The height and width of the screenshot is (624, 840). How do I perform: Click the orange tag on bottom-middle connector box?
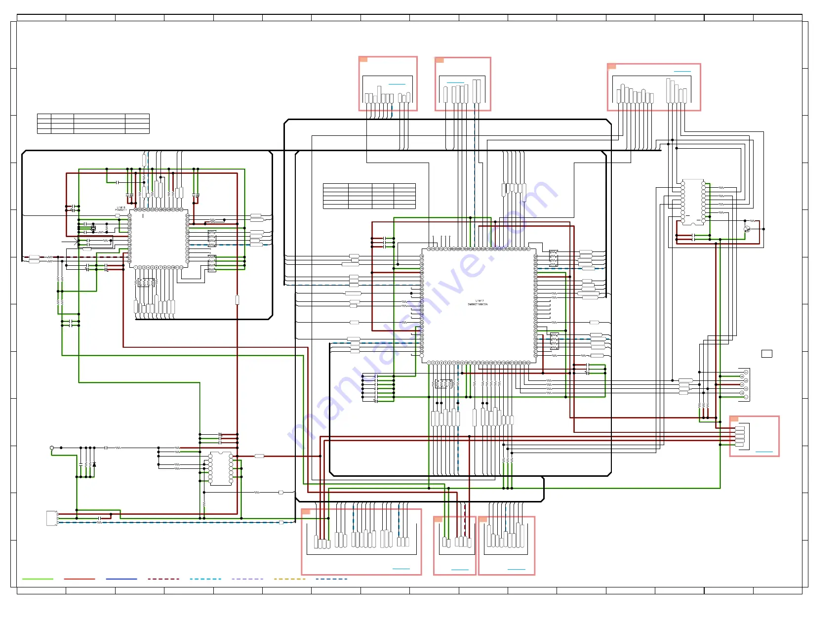(x=438, y=519)
